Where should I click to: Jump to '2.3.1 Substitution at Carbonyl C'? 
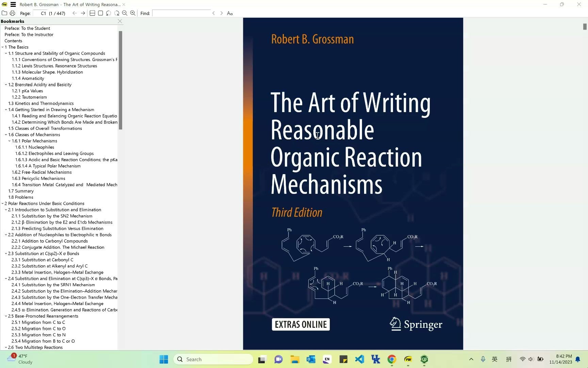(x=43, y=260)
